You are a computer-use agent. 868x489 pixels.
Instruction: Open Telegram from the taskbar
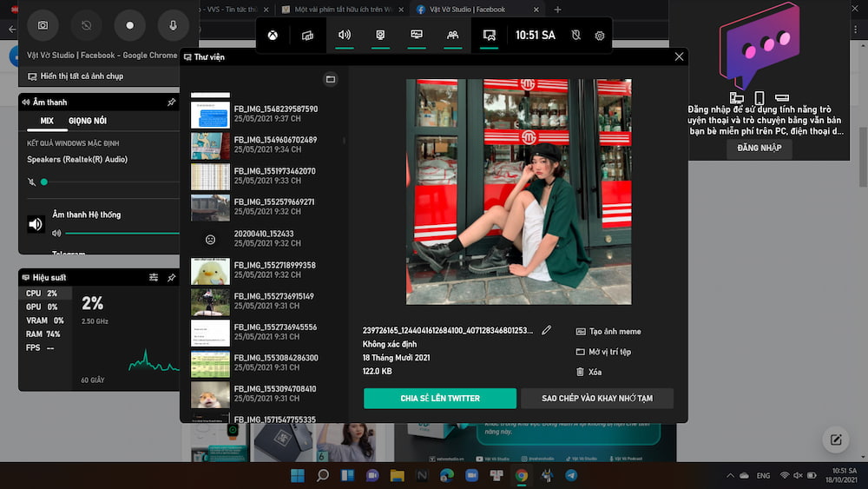(571, 476)
